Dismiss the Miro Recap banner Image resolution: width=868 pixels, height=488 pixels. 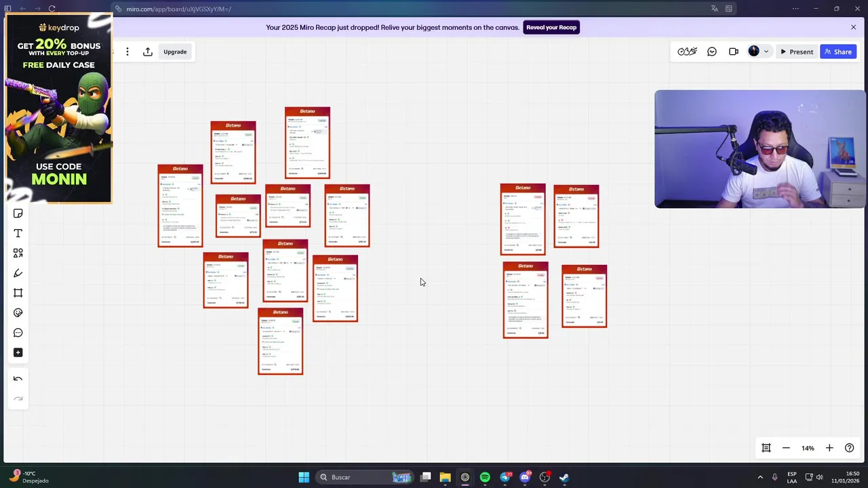853,27
